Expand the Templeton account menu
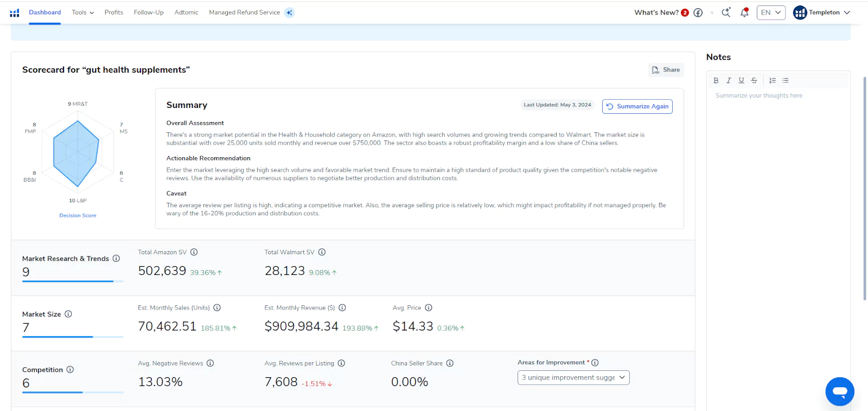The height and width of the screenshot is (411, 868). (x=821, y=12)
